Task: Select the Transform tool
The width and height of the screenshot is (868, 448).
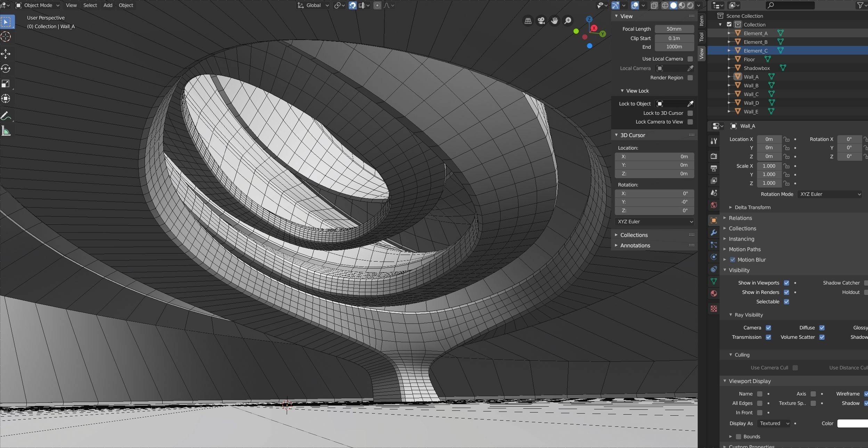Action: click(6, 98)
